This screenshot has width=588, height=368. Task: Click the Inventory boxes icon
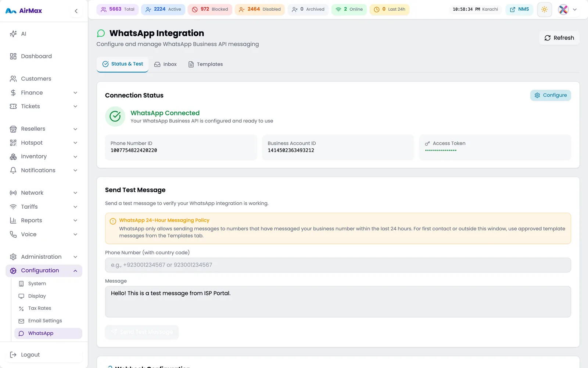pos(13,156)
